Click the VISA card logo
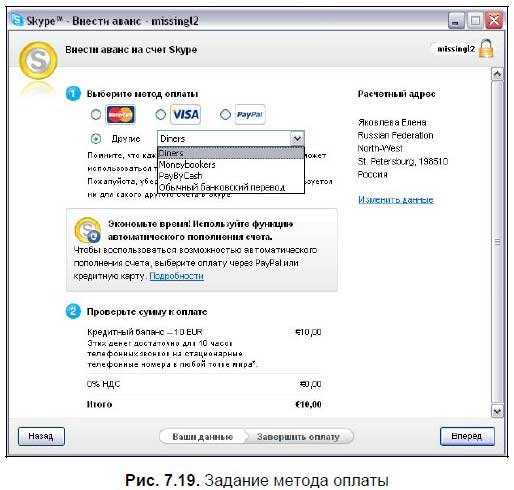This screenshot has width=514, height=490. coord(185,114)
